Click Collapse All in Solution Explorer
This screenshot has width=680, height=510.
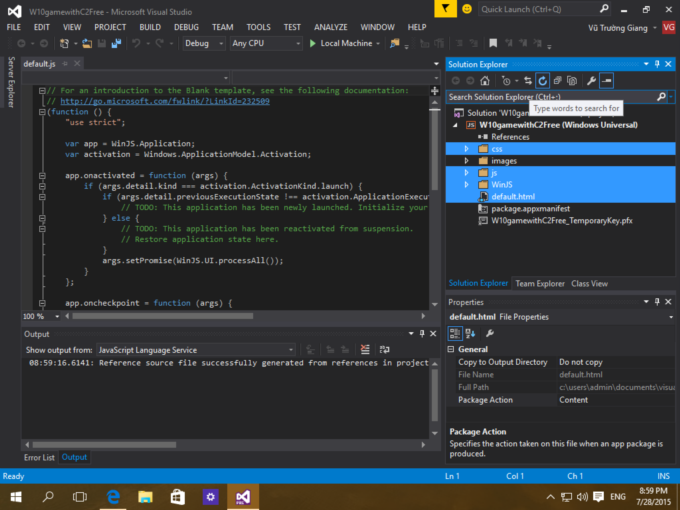558,81
